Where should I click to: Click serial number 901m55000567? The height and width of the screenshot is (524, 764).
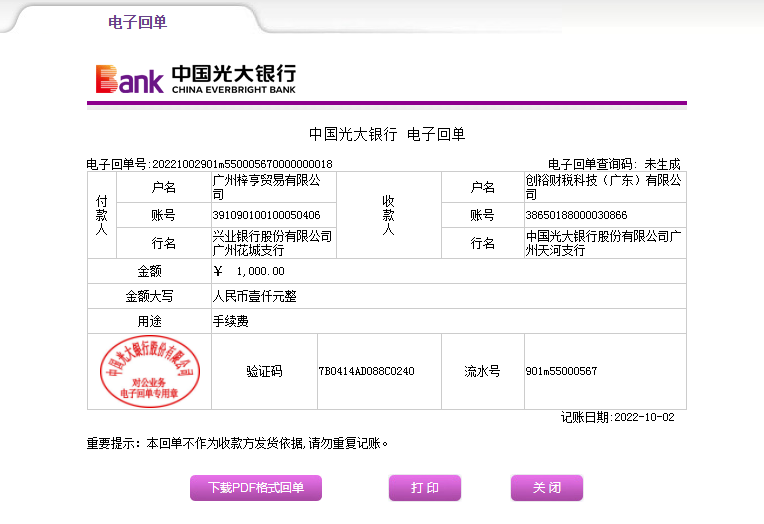pyautogui.click(x=561, y=371)
